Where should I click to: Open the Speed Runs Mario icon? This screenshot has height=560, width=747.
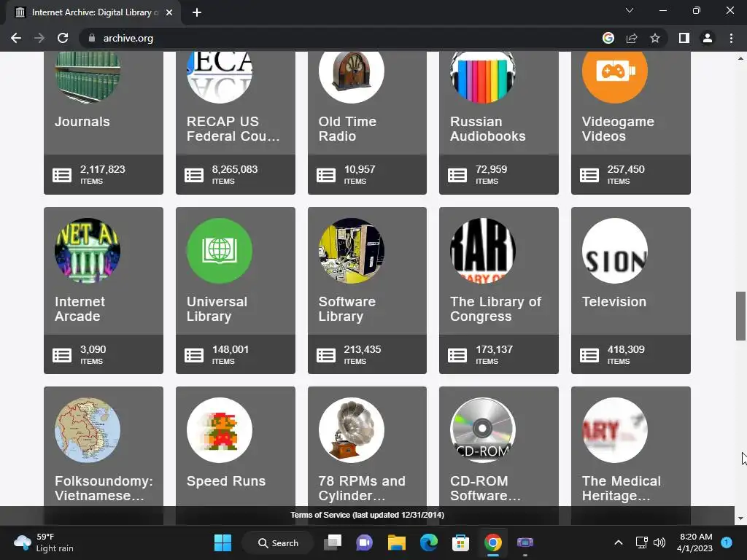coord(220,430)
